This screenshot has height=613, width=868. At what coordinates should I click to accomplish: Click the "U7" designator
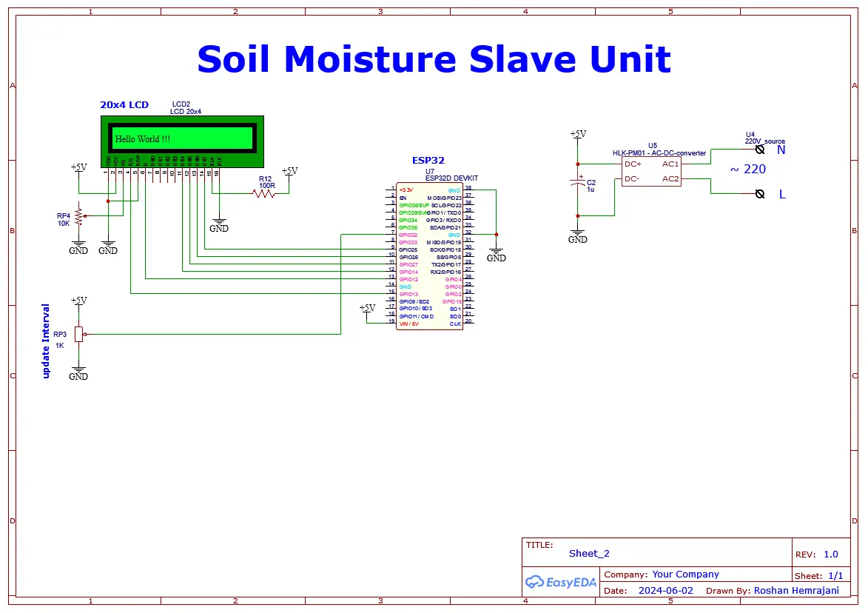(430, 172)
